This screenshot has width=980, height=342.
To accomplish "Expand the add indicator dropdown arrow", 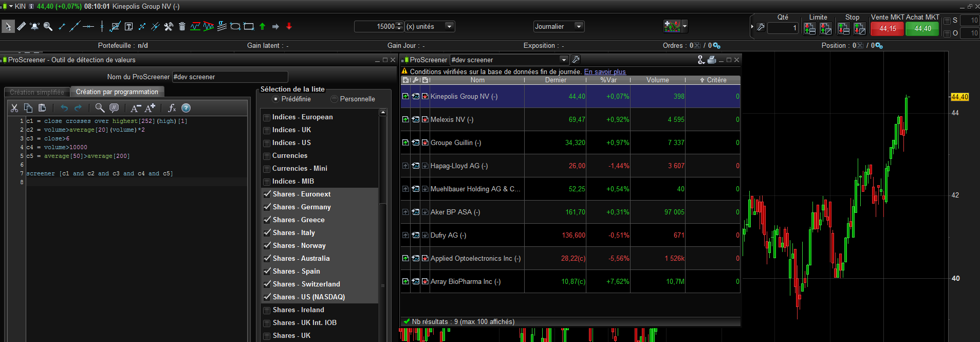I will point(685,26).
